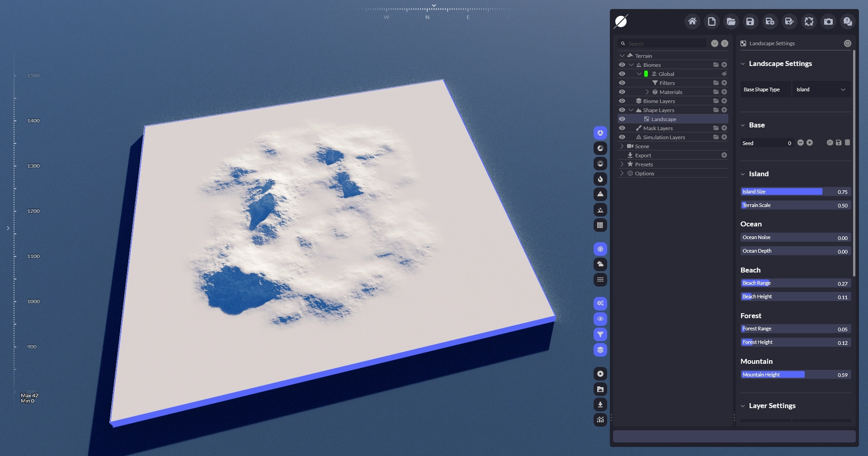Toggle visibility of Mask Layers
The width and height of the screenshot is (868, 456).
622,128
